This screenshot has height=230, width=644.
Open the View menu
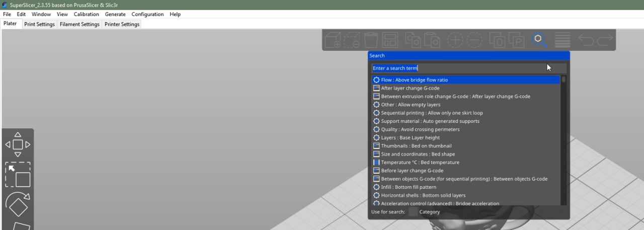click(x=62, y=14)
